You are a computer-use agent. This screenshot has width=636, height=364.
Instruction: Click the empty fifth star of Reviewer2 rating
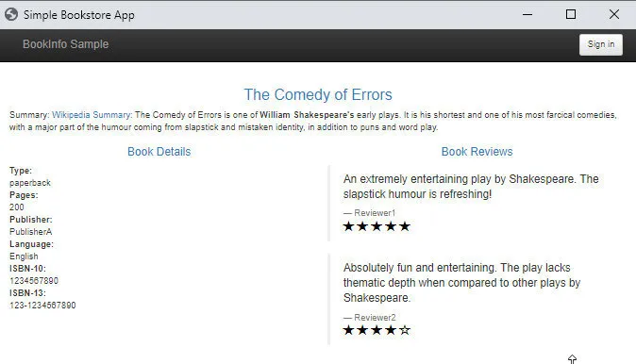405,330
